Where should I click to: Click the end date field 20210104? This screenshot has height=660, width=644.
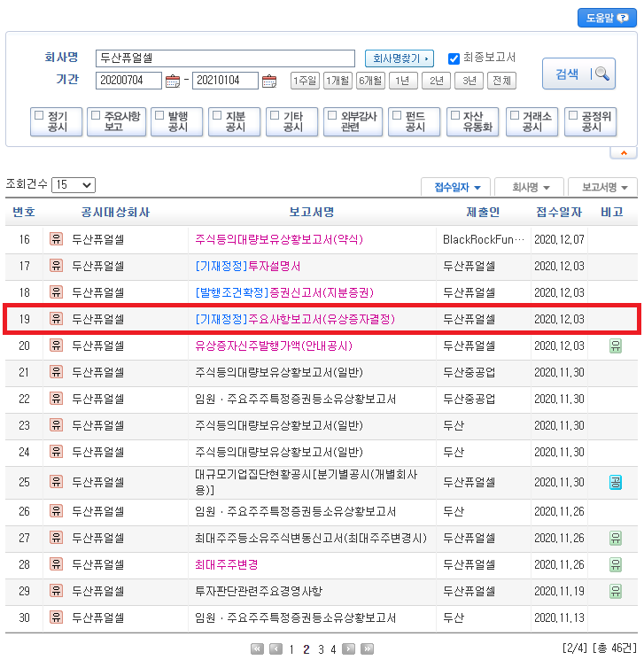225,81
